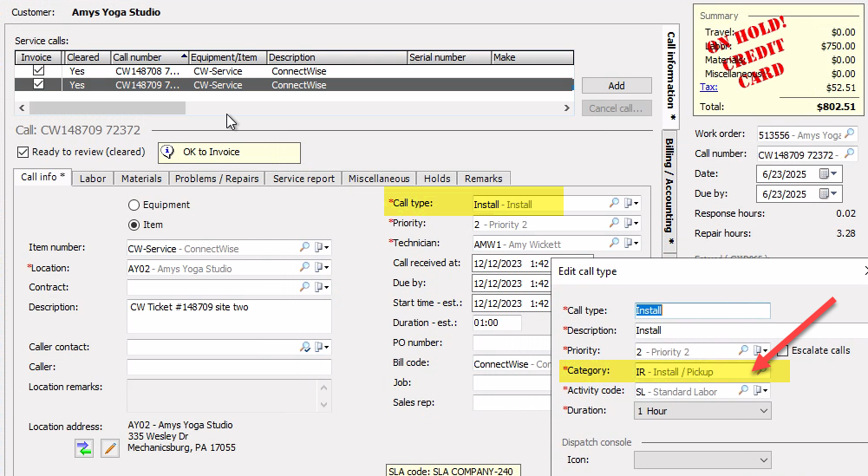Click the Cancel call... button
Viewport: 868px width, 476px height.
click(x=617, y=108)
